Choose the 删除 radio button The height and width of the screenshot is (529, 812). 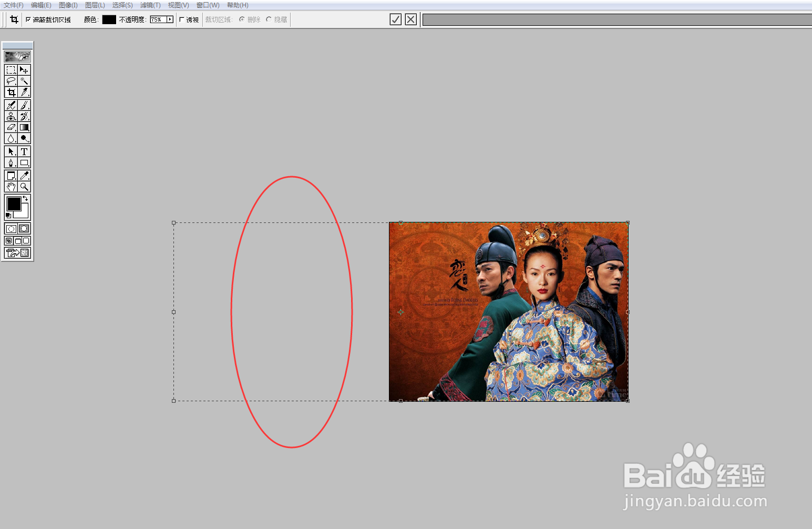pos(242,19)
